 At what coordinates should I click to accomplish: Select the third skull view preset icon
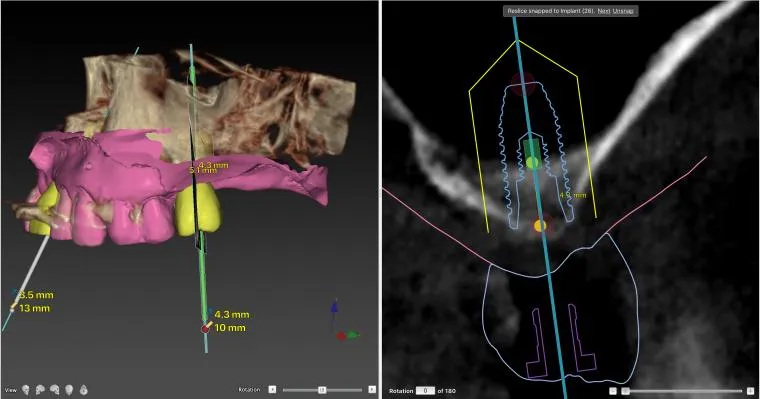pos(55,389)
